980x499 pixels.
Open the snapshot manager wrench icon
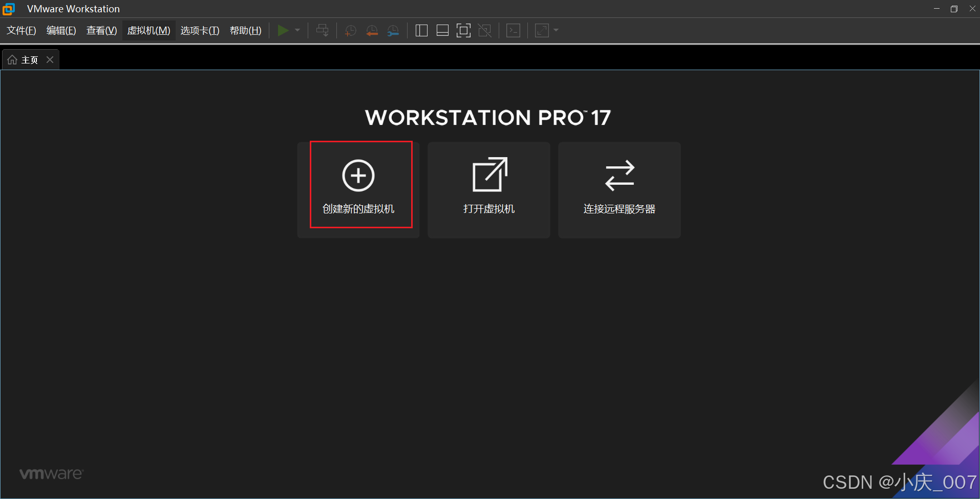click(393, 31)
